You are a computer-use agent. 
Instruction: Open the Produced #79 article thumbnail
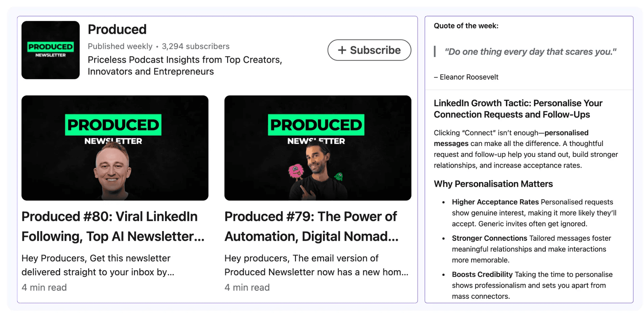[318, 148]
